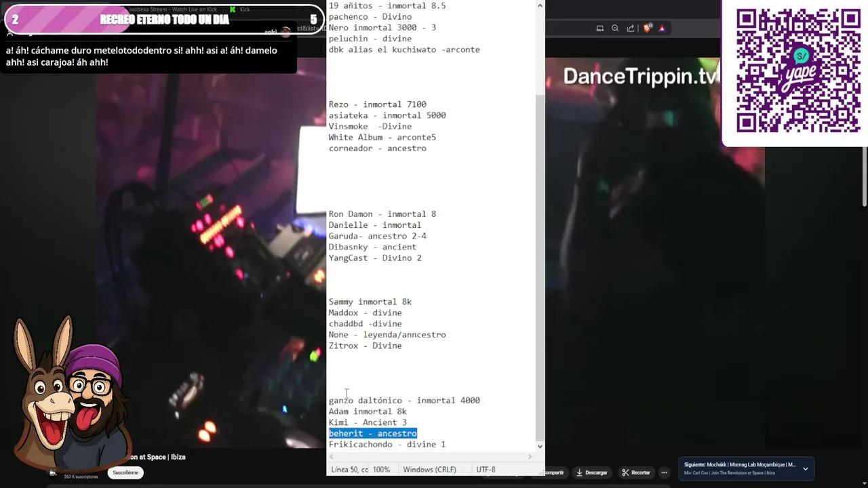Image resolution: width=868 pixels, height=488 pixels.
Task: Click the line chaddbd -divine
Action: tap(366, 324)
